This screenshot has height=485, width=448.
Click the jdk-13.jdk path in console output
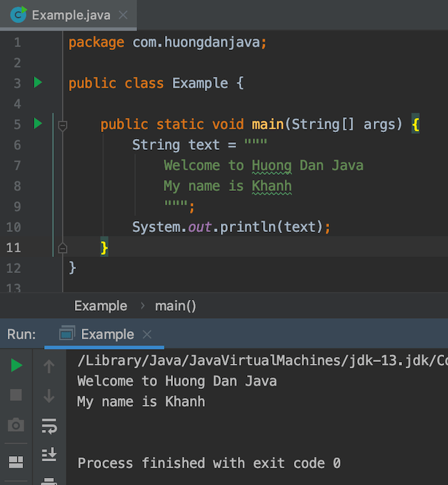390,361
